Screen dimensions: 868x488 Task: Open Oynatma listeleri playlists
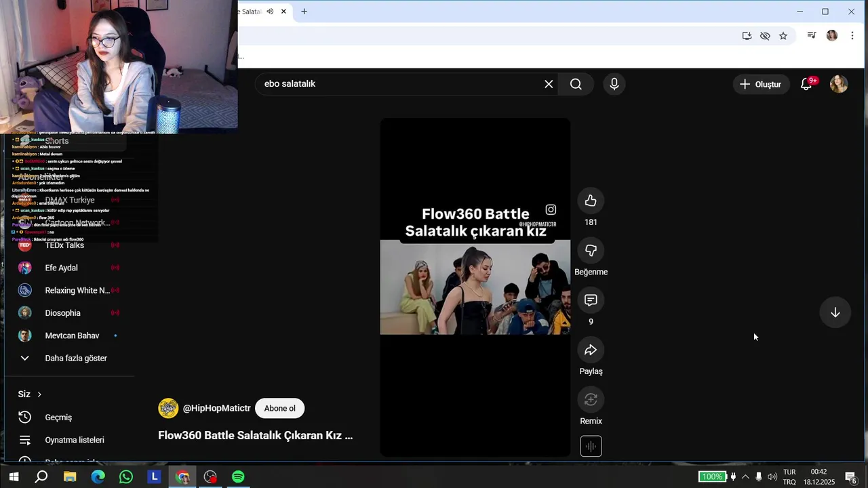tap(68, 440)
